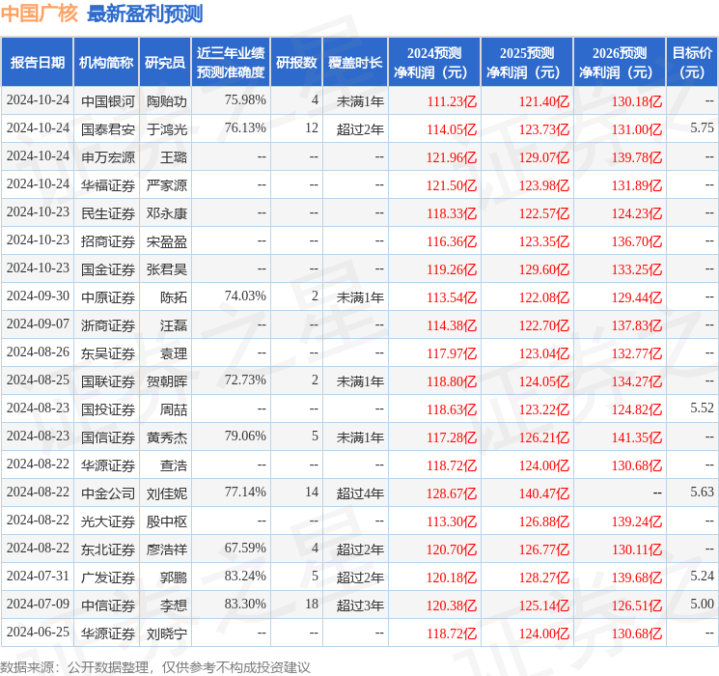
Task: Click analyst name 黄秀杰
Action: (x=166, y=437)
